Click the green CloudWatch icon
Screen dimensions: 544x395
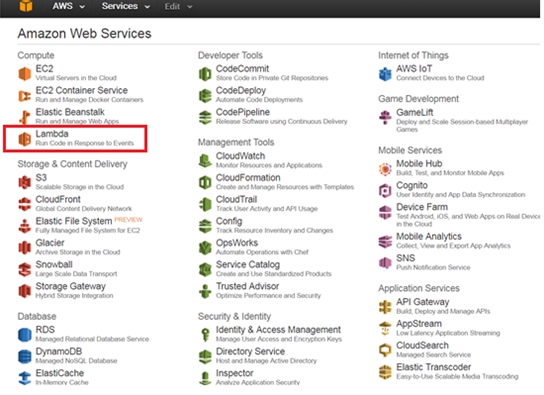(205, 161)
